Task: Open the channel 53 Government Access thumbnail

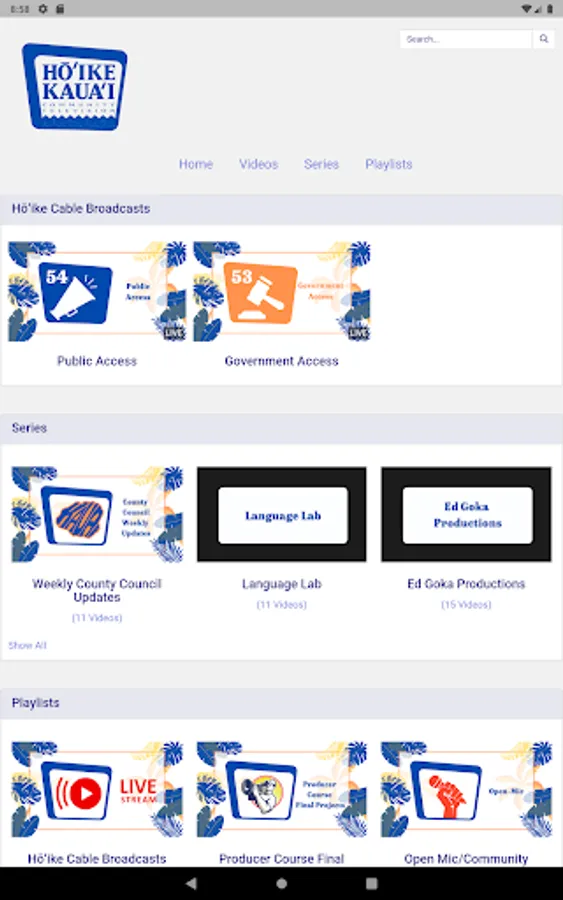Action: click(282, 292)
